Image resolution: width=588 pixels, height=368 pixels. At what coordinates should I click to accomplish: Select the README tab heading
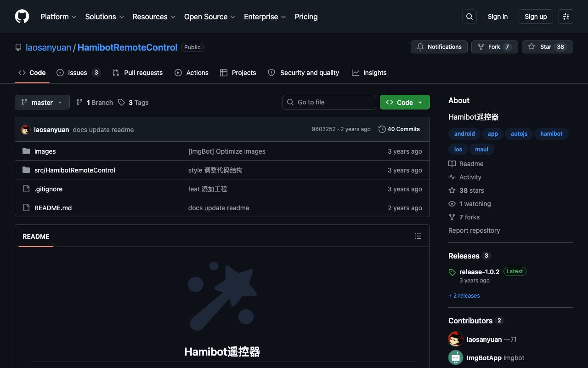coord(36,236)
